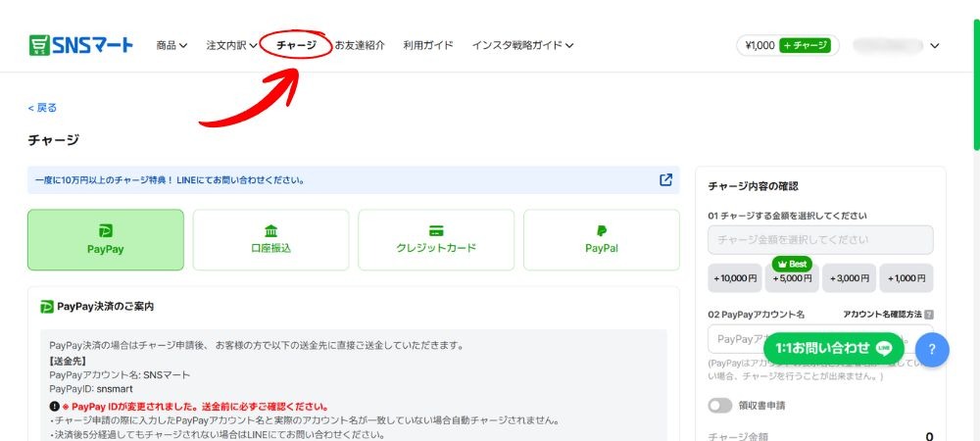The height and width of the screenshot is (441, 980).
Task: Open the チャージ menu item
Action: click(297, 45)
